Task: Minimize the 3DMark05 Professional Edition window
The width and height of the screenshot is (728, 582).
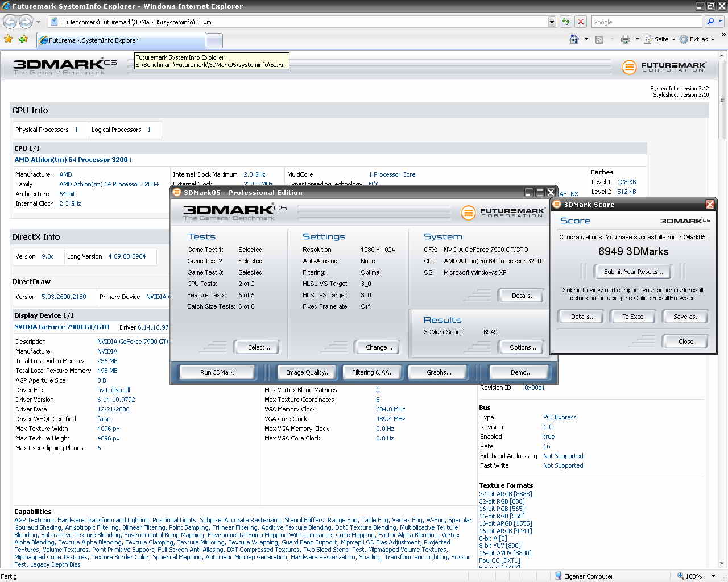Action: (x=529, y=193)
